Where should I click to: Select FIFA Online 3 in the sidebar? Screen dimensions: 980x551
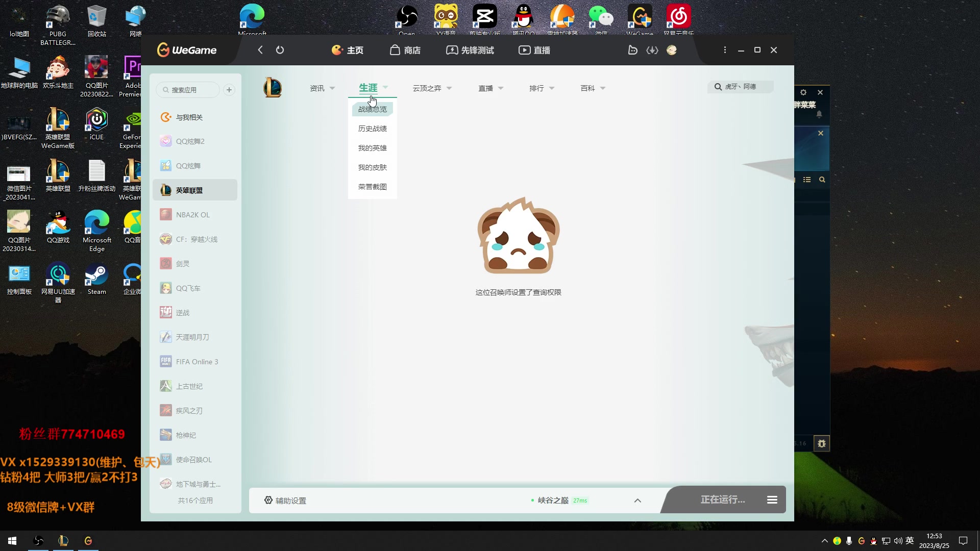[195, 362]
